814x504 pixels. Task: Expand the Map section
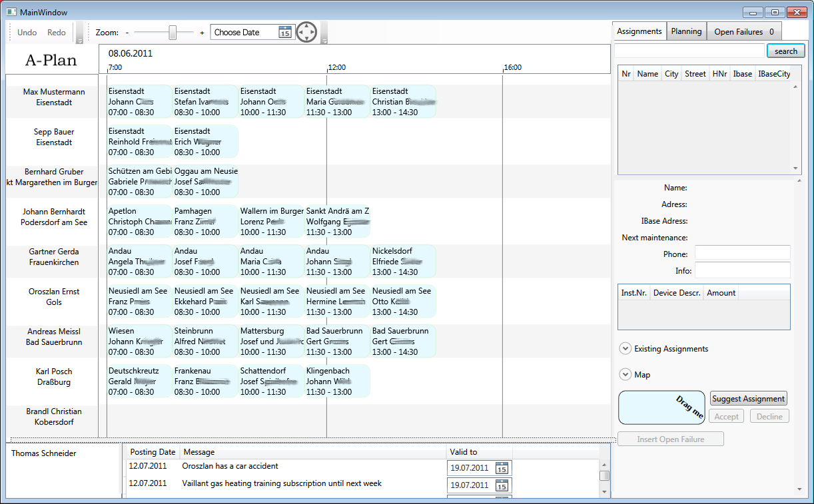click(x=625, y=375)
